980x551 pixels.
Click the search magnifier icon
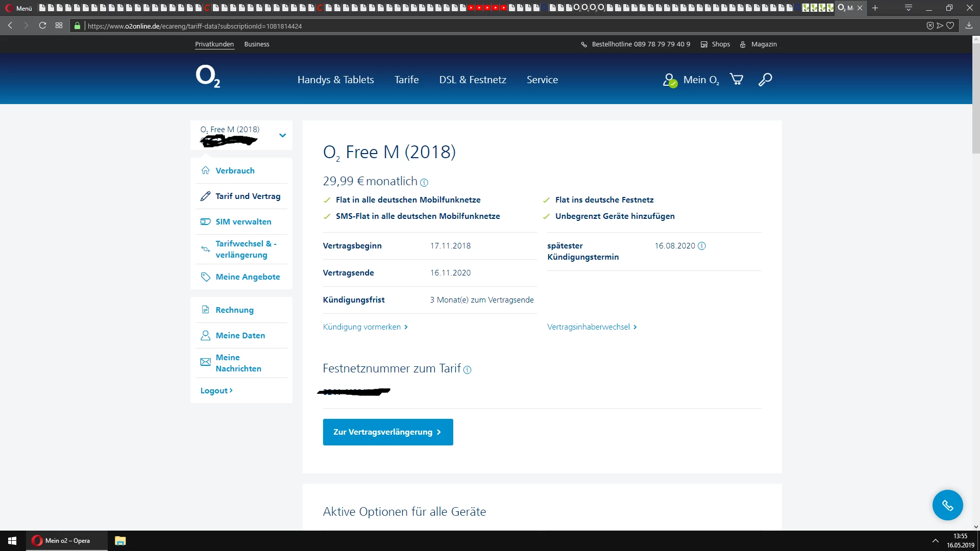point(765,80)
